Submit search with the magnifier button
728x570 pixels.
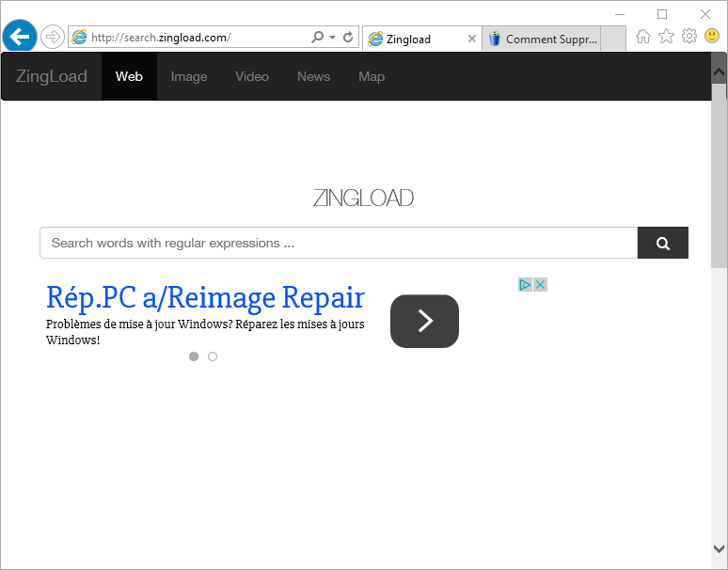point(663,243)
